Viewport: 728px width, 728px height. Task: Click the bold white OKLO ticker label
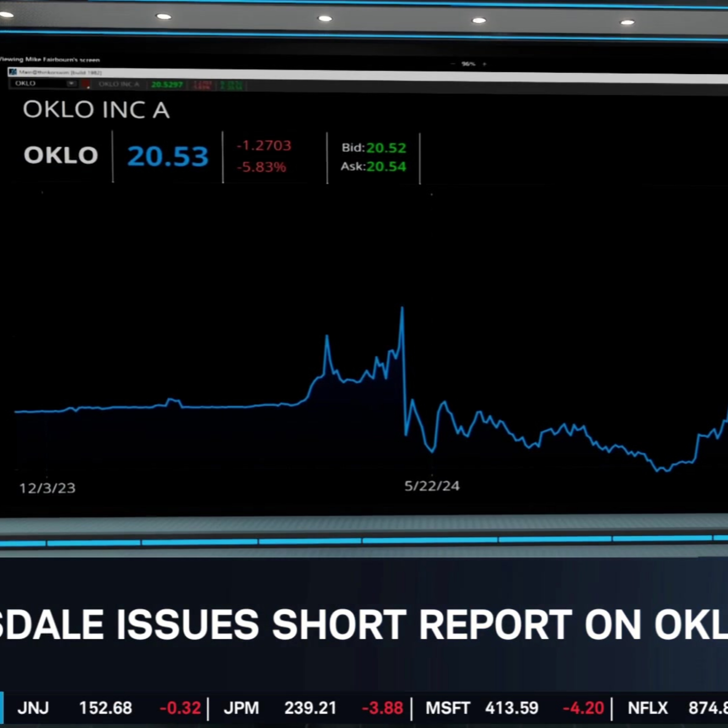click(61, 155)
